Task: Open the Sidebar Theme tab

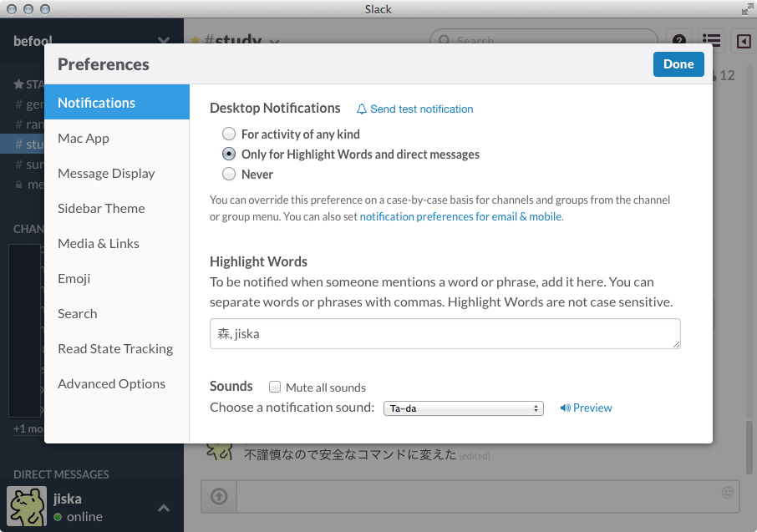Action: click(x=117, y=209)
